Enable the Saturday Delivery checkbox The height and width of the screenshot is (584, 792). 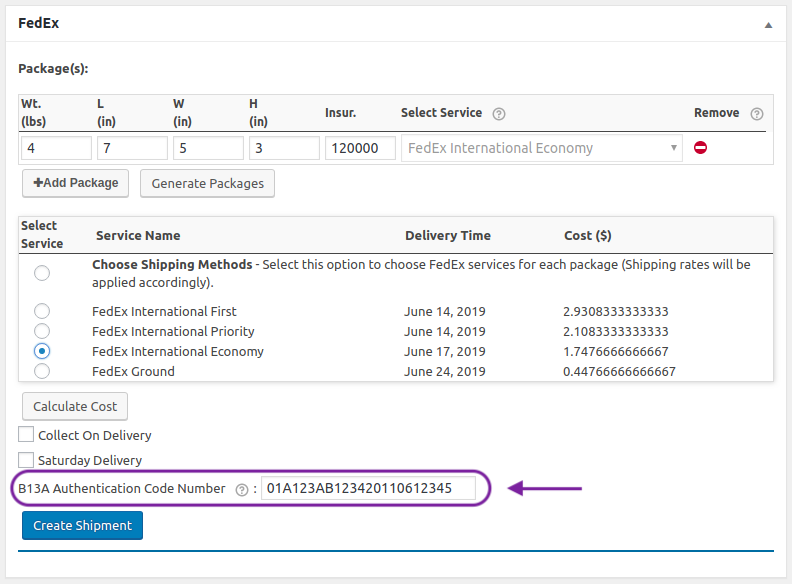(x=26, y=460)
